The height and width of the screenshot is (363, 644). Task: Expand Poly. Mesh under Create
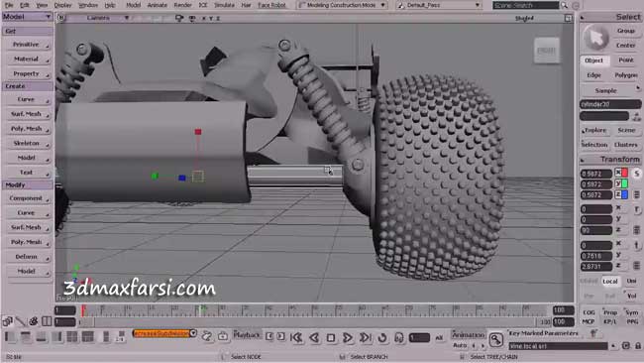pos(28,129)
